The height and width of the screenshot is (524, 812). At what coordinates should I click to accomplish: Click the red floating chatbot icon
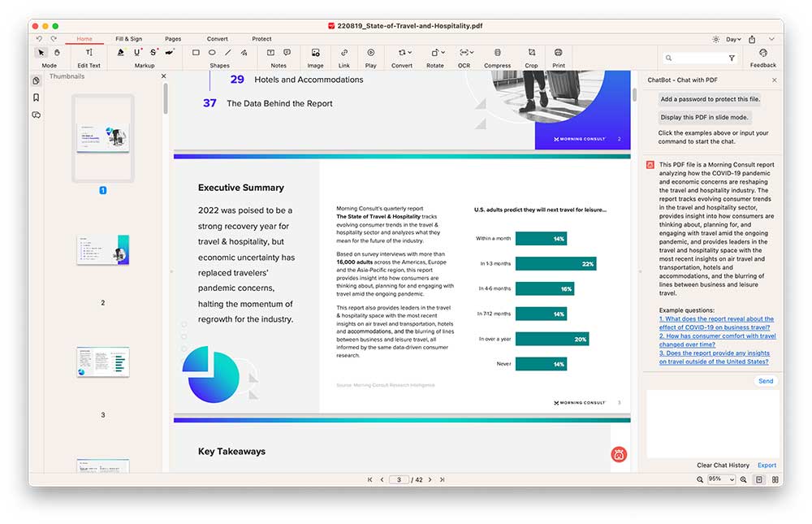coord(619,455)
